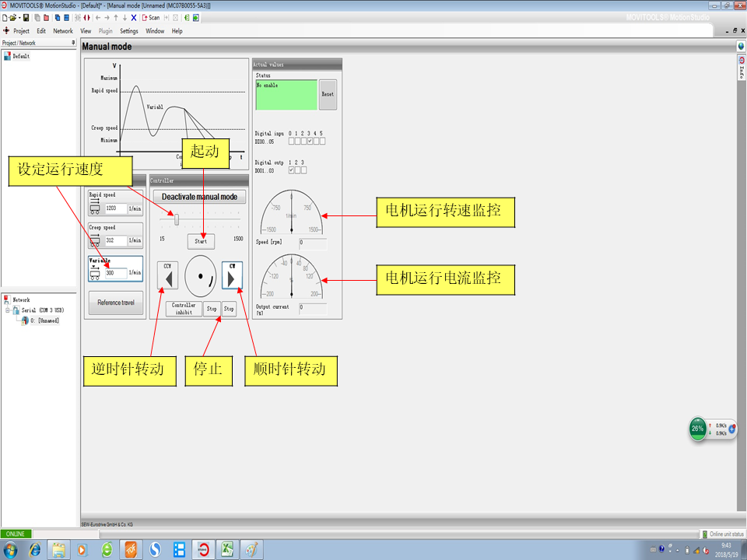
Task: Click the Scan toolbar button
Action: tap(151, 17)
